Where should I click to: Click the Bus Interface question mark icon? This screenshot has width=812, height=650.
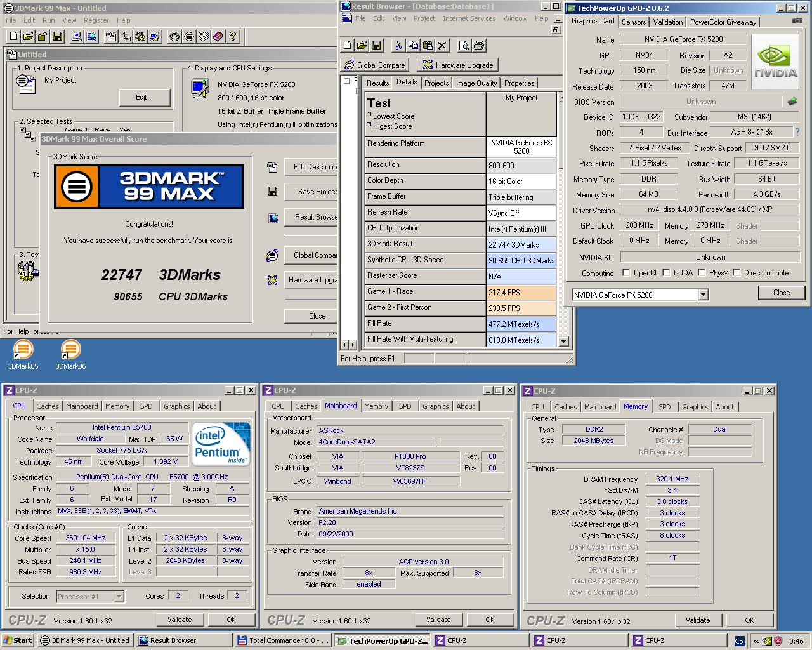click(797, 132)
